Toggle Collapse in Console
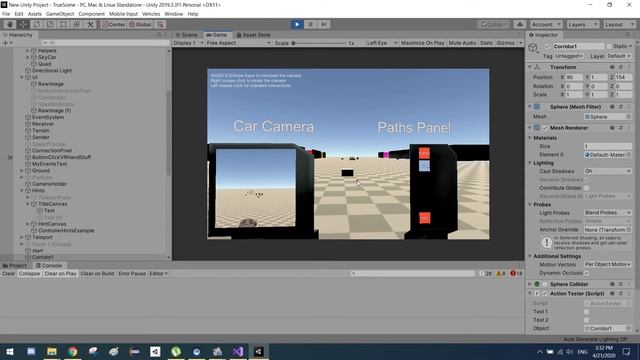The width and height of the screenshot is (640, 360). pos(29,274)
